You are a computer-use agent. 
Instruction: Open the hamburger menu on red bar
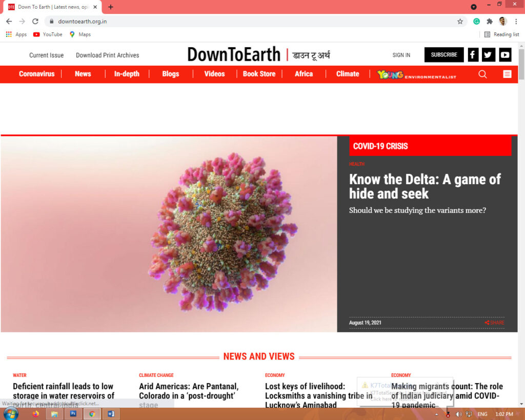point(507,74)
